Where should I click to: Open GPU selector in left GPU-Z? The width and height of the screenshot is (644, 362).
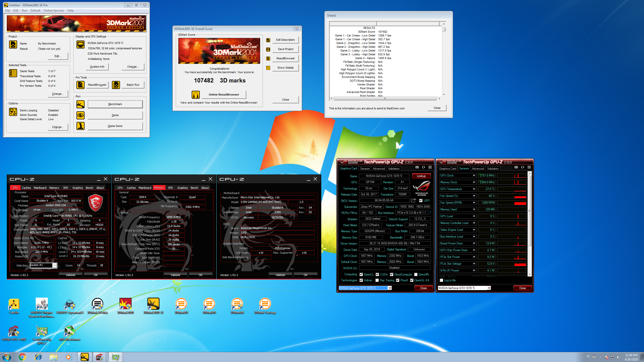(365, 288)
